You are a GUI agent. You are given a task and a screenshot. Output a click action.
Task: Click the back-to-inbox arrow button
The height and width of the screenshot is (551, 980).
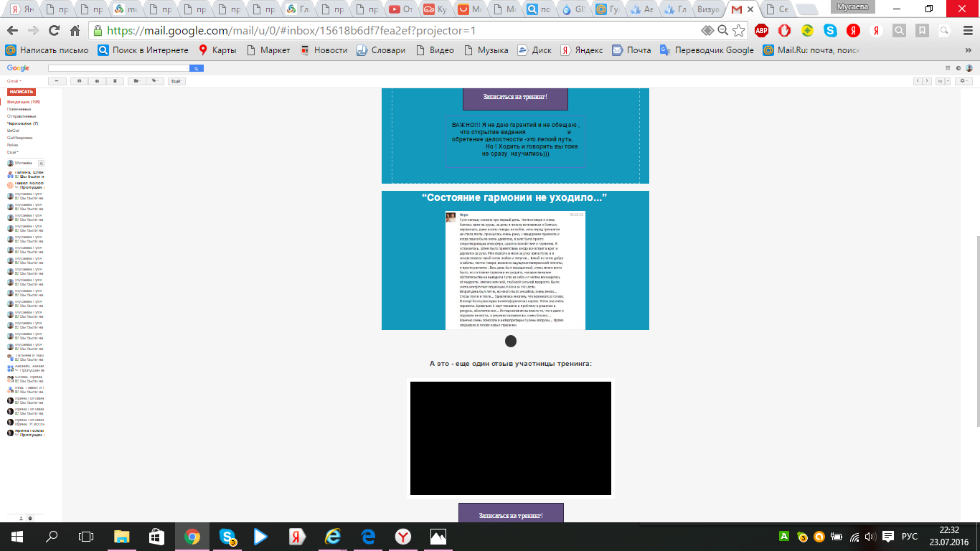pos(57,81)
